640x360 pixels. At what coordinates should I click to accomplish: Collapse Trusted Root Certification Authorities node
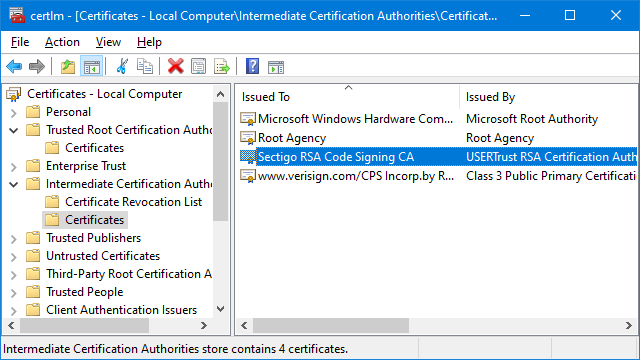(x=13, y=131)
